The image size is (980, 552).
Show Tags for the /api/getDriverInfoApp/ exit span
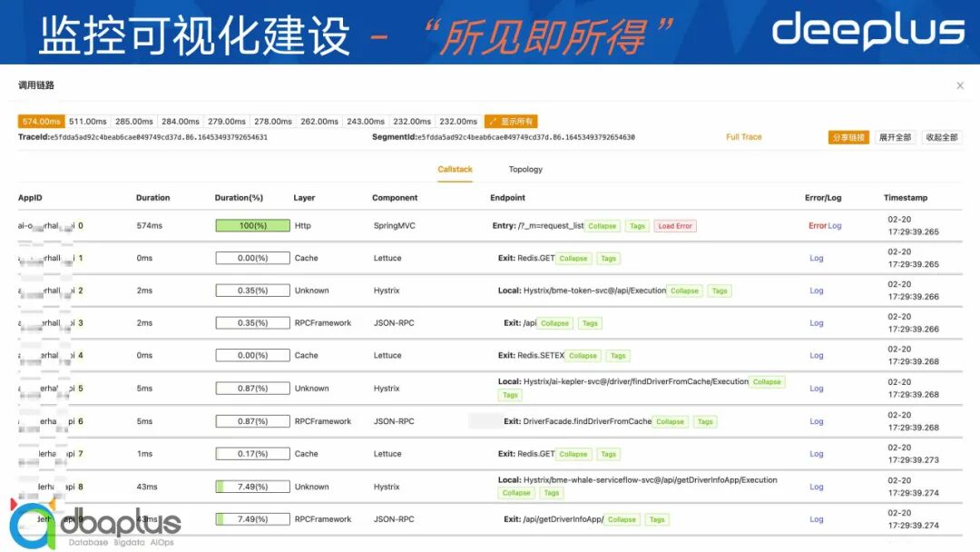click(657, 519)
